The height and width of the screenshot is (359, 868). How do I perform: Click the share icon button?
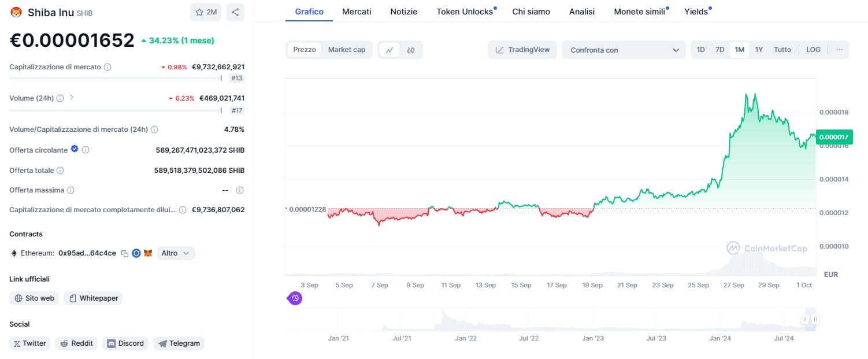point(235,12)
